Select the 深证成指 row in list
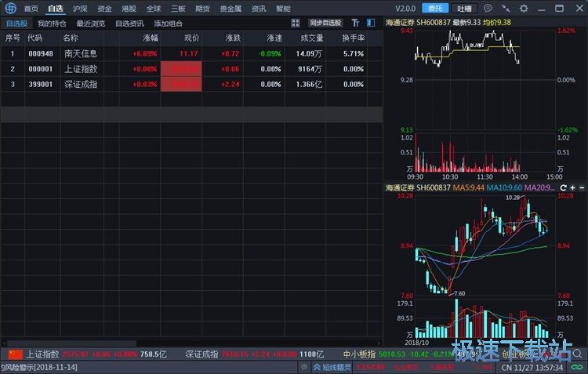Screen dimensions: 588x374 191,85
